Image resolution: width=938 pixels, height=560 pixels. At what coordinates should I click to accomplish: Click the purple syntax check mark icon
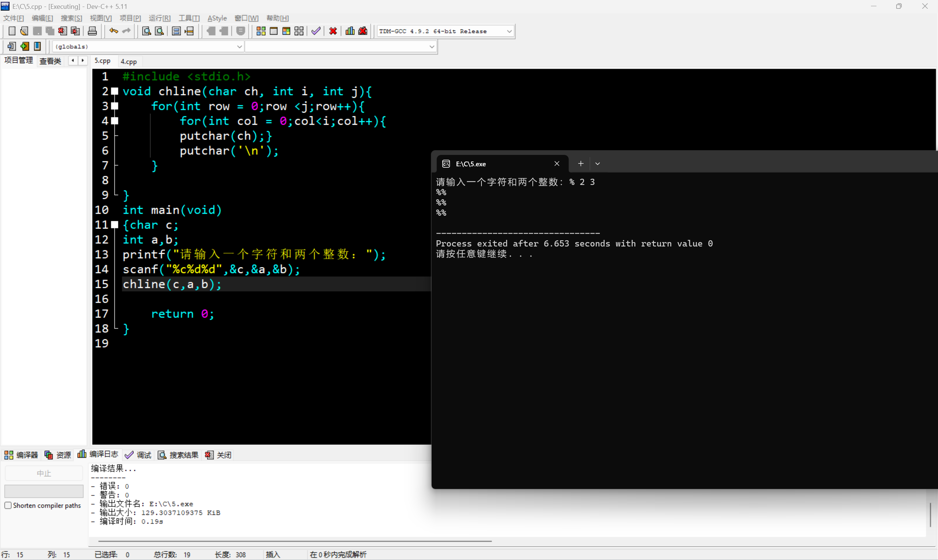[316, 31]
